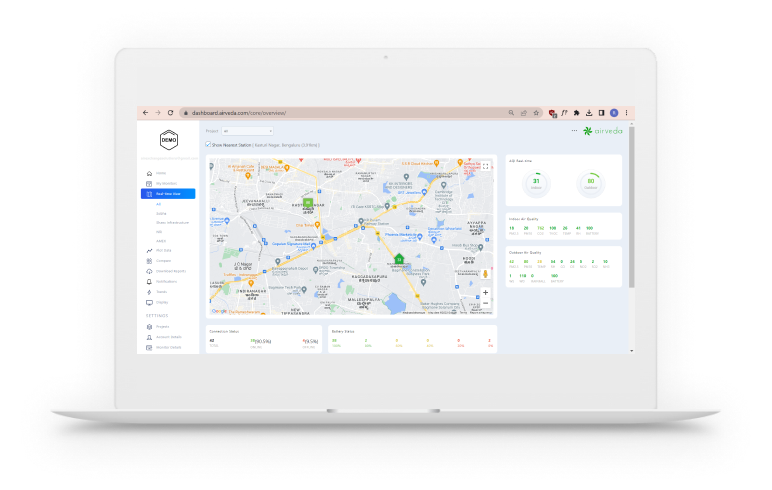This screenshot has height=490, width=772.
Task: Open the three-dot menu beside Airveda logo
Action: pyautogui.click(x=574, y=131)
